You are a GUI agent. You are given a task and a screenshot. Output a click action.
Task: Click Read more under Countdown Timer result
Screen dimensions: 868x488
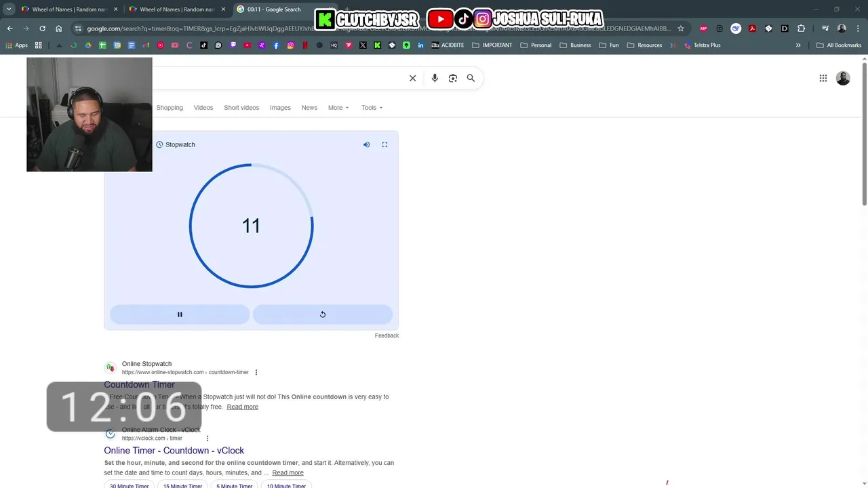tap(243, 407)
